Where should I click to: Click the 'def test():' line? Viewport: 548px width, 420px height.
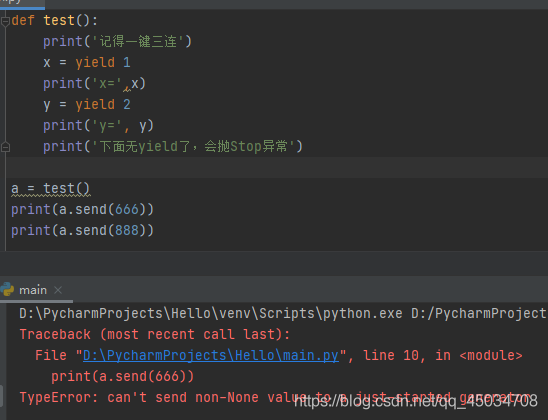click(x=55, y=21)
